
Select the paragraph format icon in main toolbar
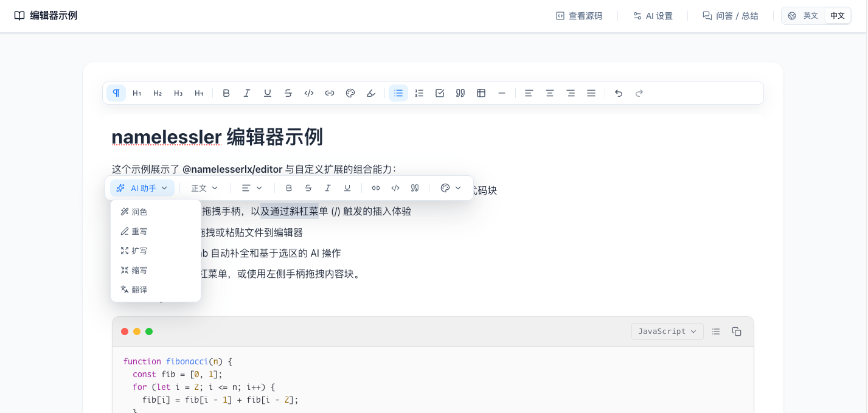116,93
